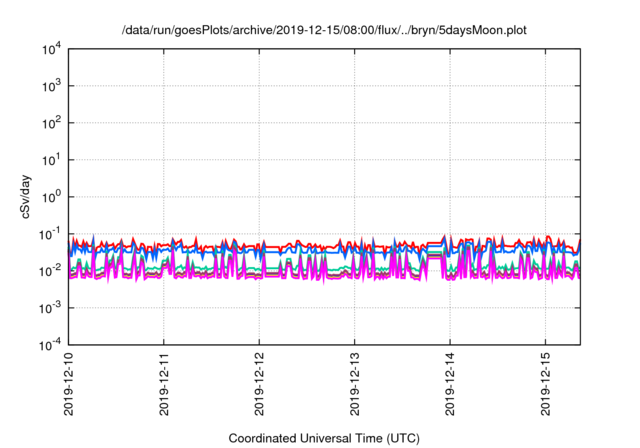Select the y-axis tick label 10^-3
Image resolution: width=640 pixels, height=448 pixels.
(x=50, y=308)
